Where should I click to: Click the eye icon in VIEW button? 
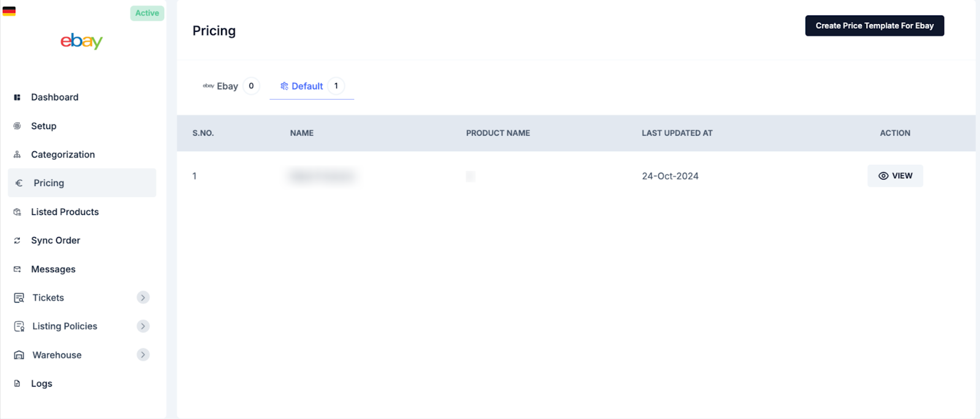883,176
